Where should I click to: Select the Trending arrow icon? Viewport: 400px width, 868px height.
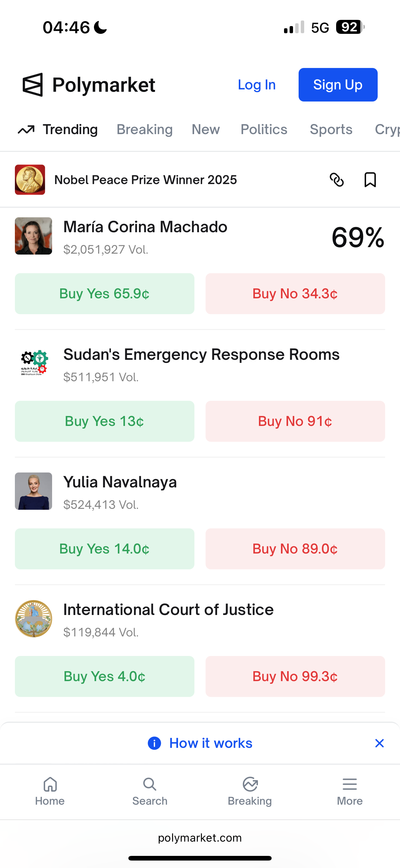click(26, 130)
